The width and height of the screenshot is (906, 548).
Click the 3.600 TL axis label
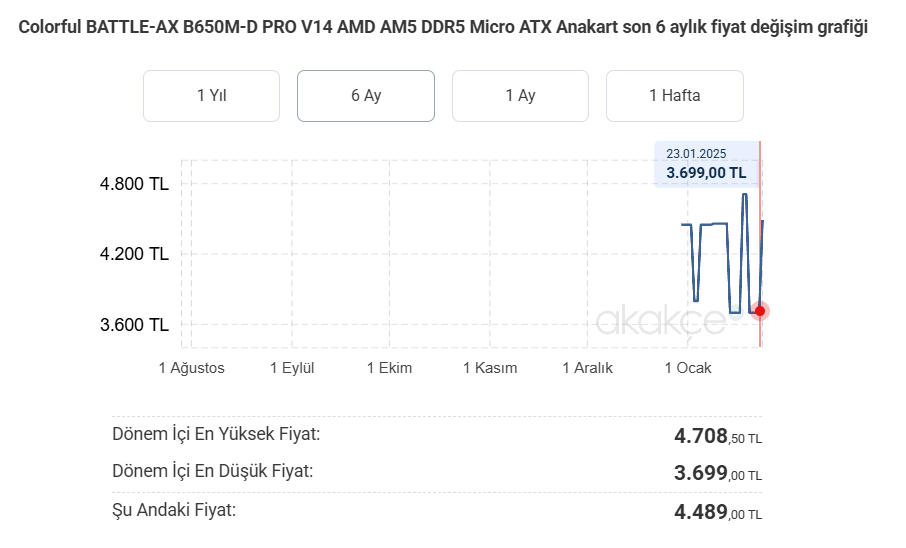[x=134, y=325]
